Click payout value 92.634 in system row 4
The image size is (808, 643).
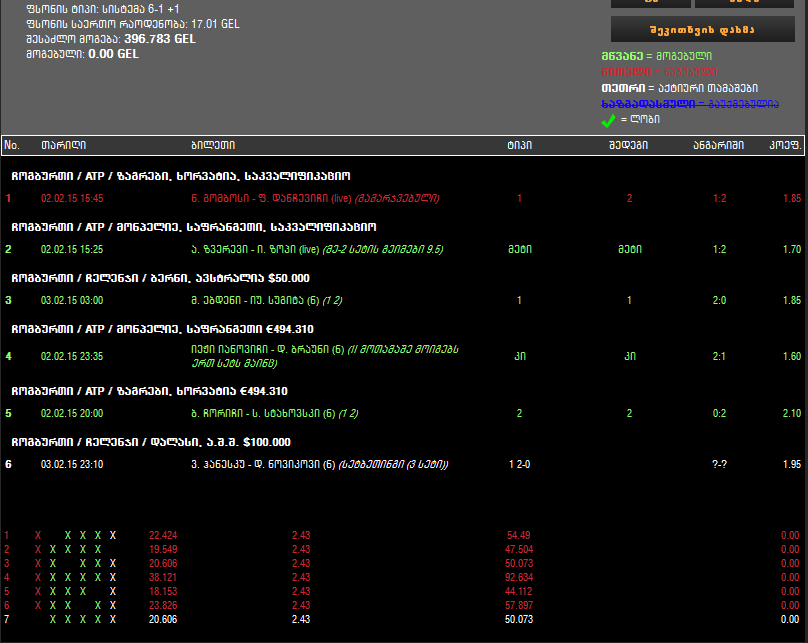[x=519, y=577]
